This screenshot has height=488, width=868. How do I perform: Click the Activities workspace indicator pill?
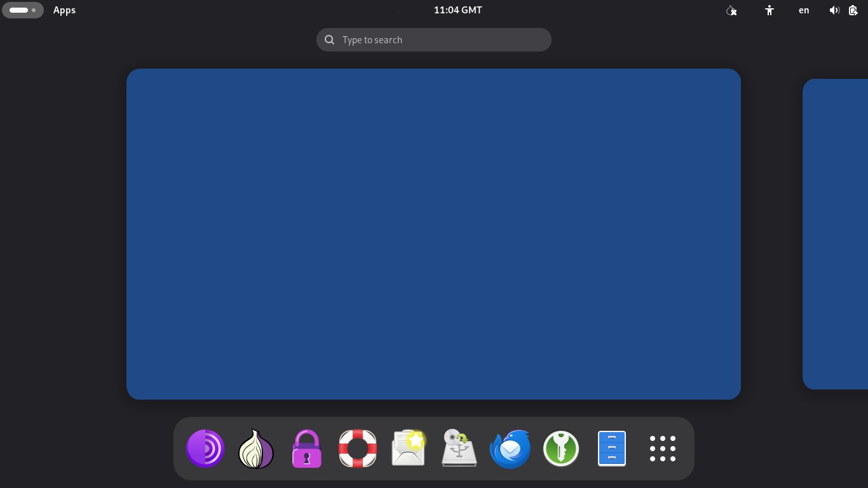pyautogui.click(x=23, y=10)
